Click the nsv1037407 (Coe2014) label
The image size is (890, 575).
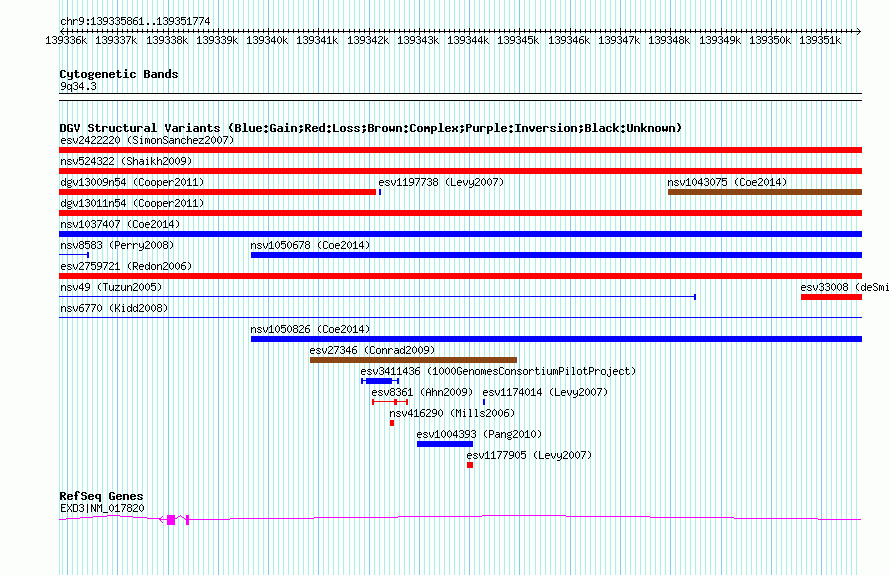(x=120, y=224)
